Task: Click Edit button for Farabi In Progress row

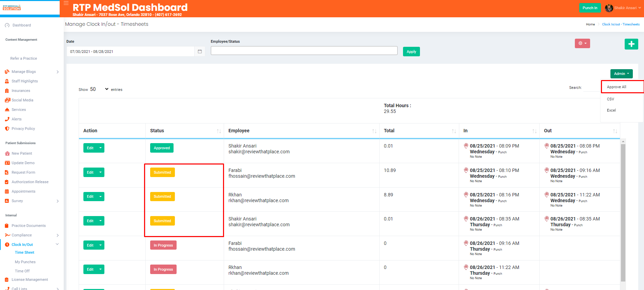Action: click(x=90, y=245)
